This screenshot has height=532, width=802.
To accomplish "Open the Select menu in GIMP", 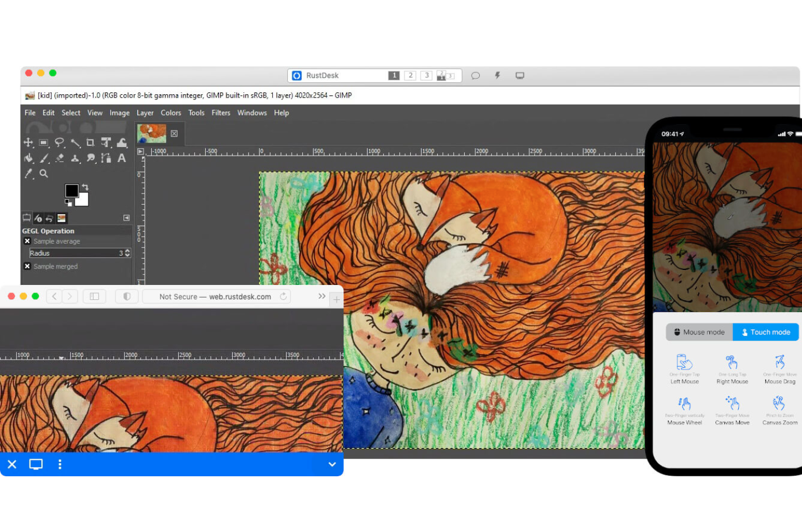I will tap(71, 113).
